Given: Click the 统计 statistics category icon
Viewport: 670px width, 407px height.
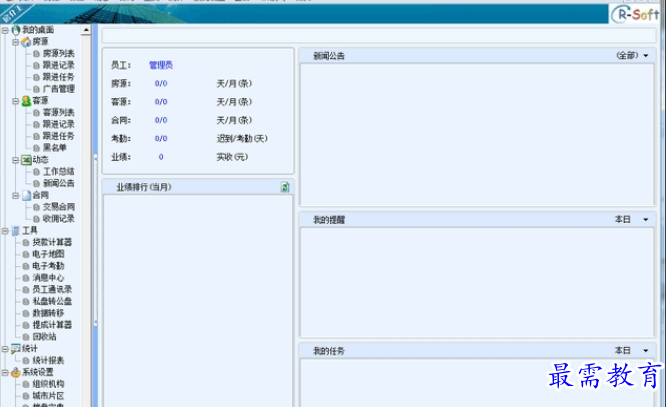Looking at the screenshot, I should pyautogui.click(x=16, y=348).
